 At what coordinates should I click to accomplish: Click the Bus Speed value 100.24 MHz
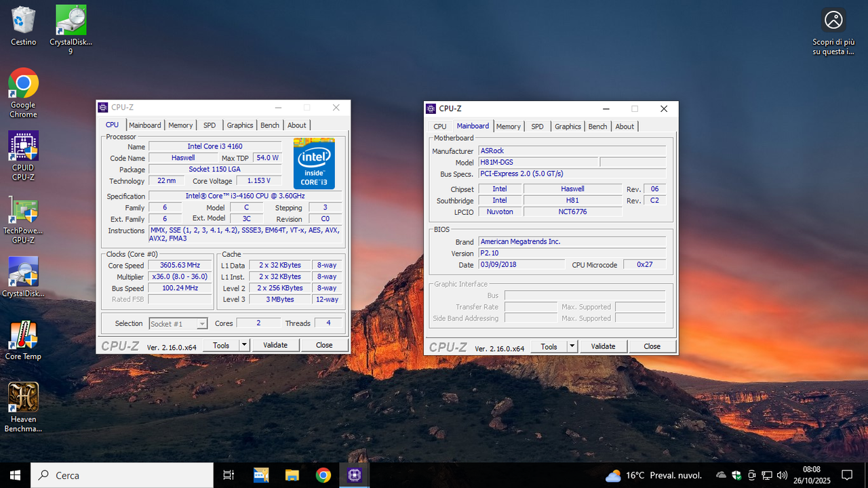[180, 288]
